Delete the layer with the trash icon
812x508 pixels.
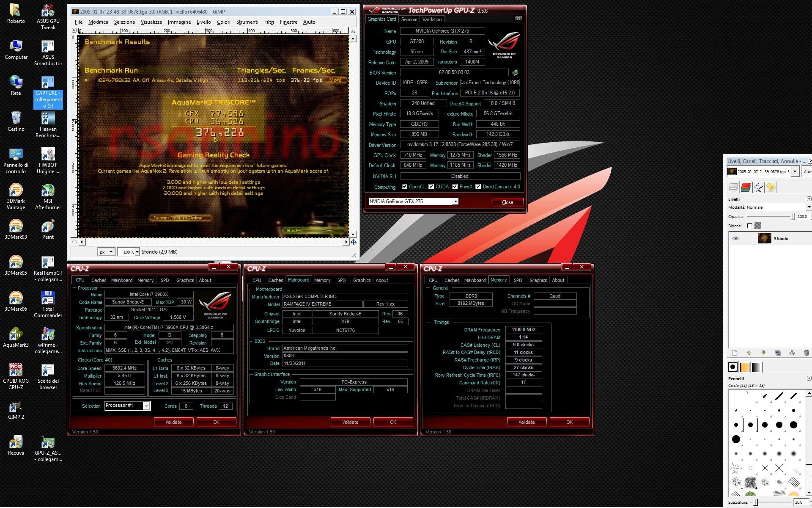click(807, 353)
